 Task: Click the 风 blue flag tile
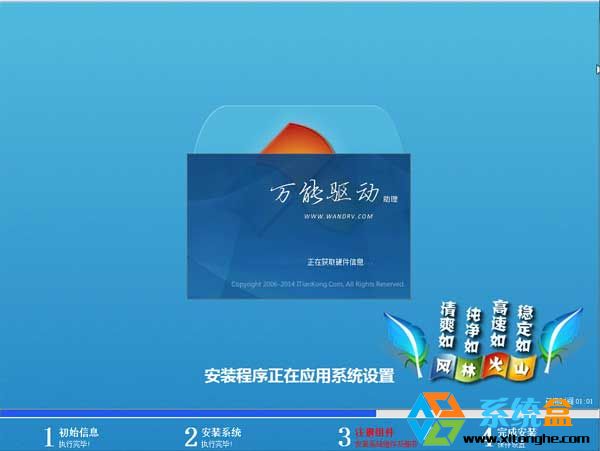pyautogui.click(x=443, y=366)
